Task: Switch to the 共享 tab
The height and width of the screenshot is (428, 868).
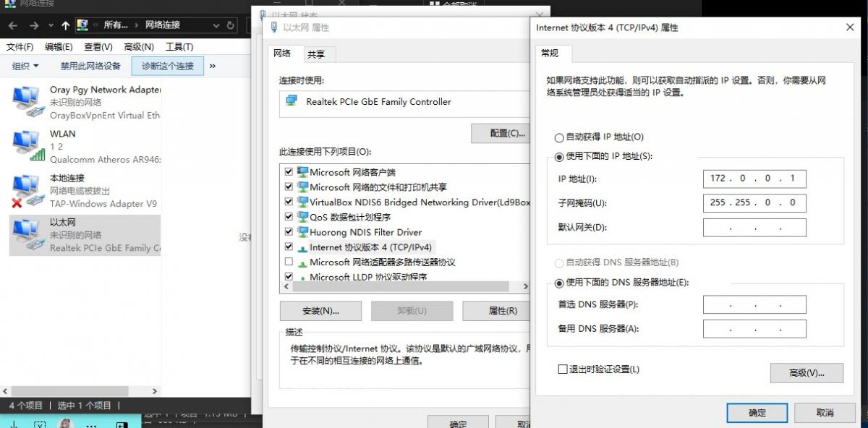Action: (x=316, y=54)
